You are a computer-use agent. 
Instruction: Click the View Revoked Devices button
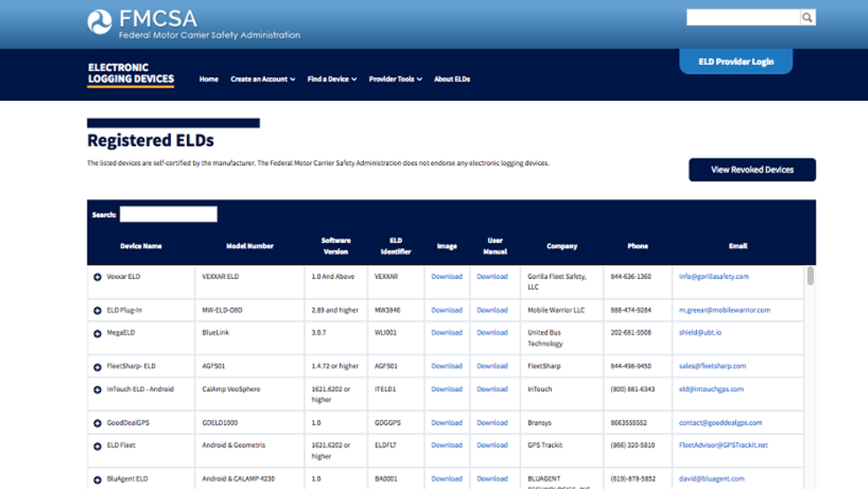752,169
